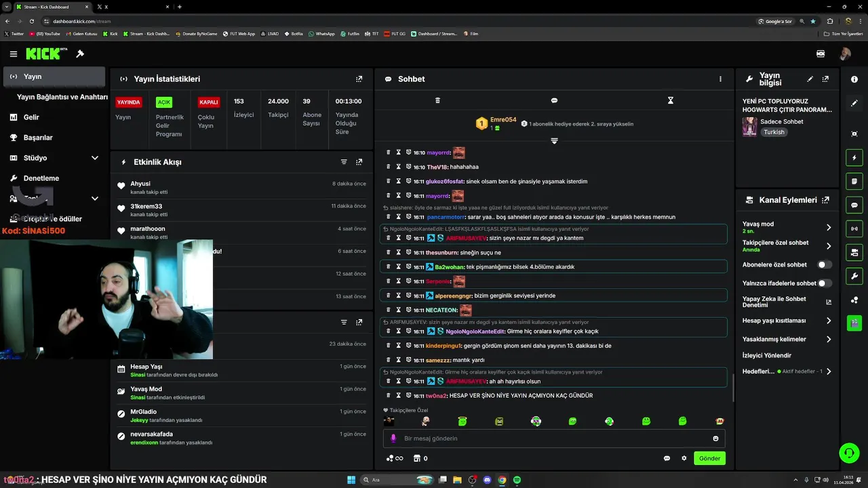The image size is (868, 488).
Task: Click username kinderpingu1 in chat
Action: [x=443, y=346]
